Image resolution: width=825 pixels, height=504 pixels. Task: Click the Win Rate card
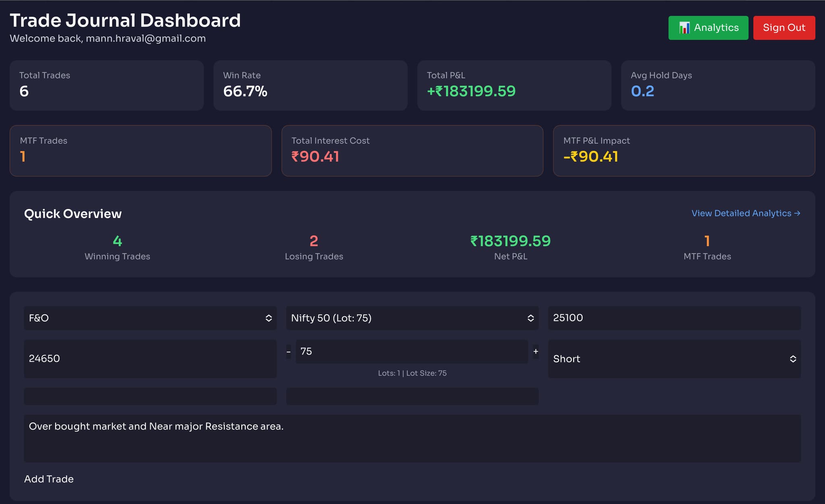(310, 85)
